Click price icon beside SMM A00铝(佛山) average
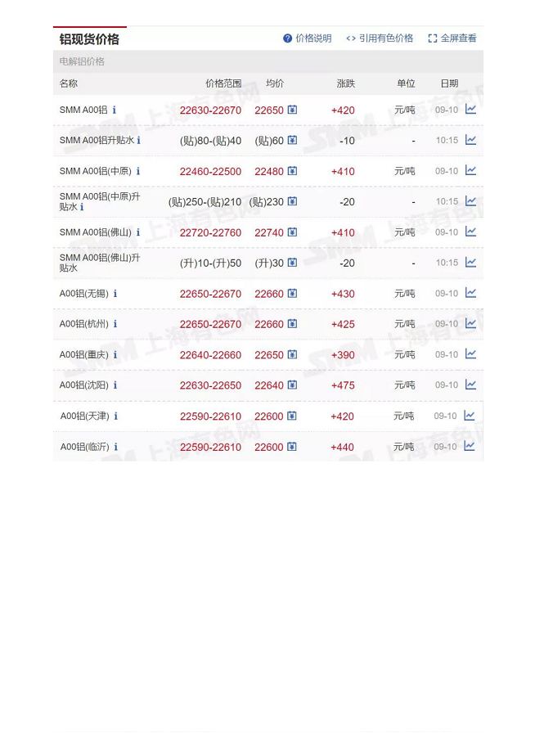Image resolution: width=535 pixels, height=756 pixels. pos(292,232)
